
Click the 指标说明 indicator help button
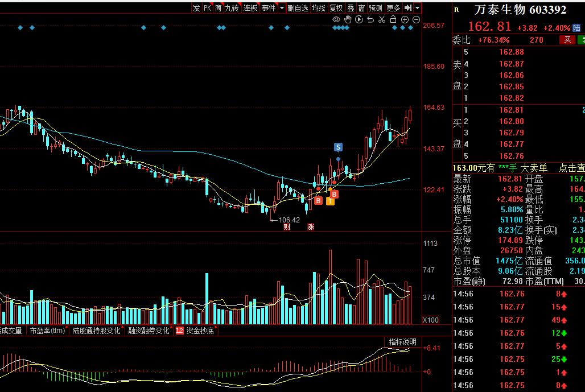pyautogui.click(x=402, y=342)
